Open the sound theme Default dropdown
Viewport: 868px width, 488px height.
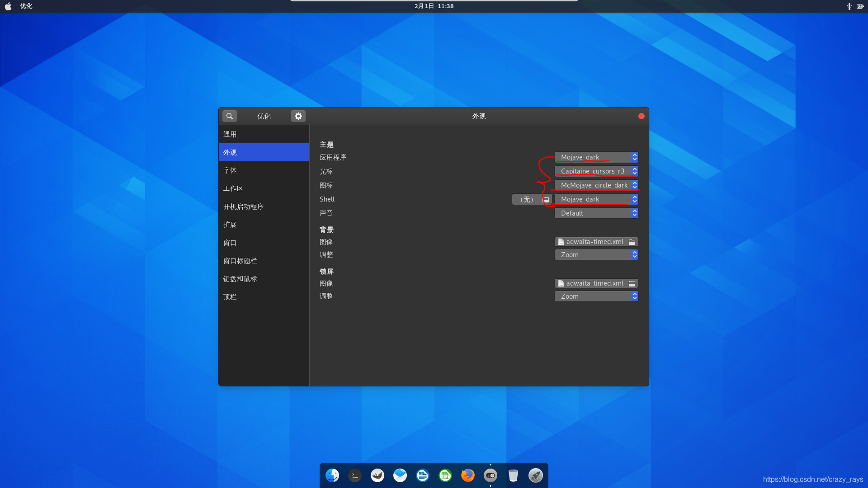[x=596, y=213]
